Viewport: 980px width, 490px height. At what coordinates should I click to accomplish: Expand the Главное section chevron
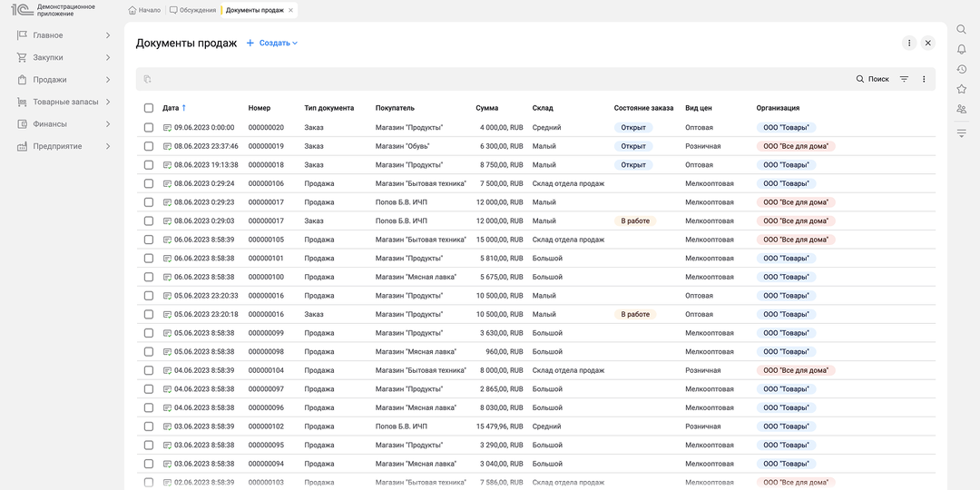coord(108,35)
